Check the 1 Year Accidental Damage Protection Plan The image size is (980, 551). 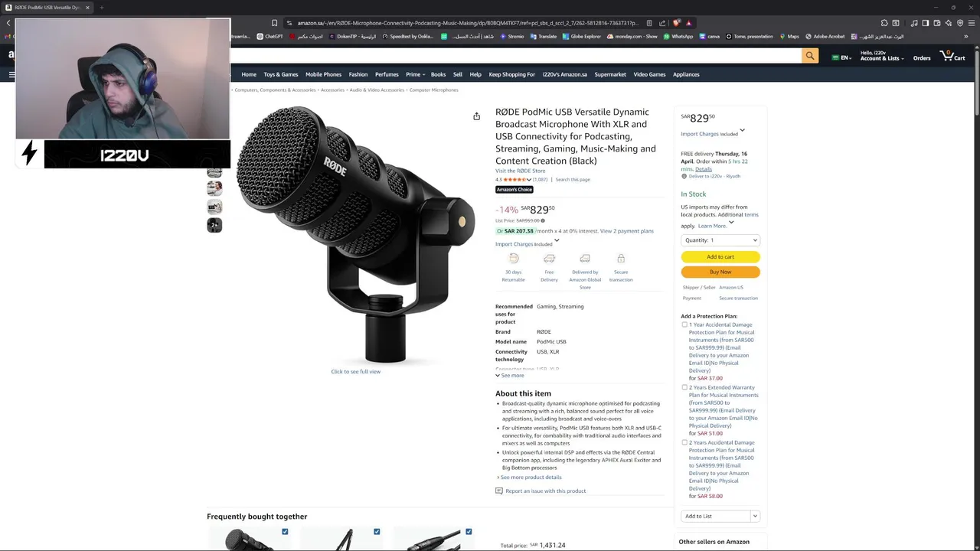pyautogui.click(x=684, y=324)
